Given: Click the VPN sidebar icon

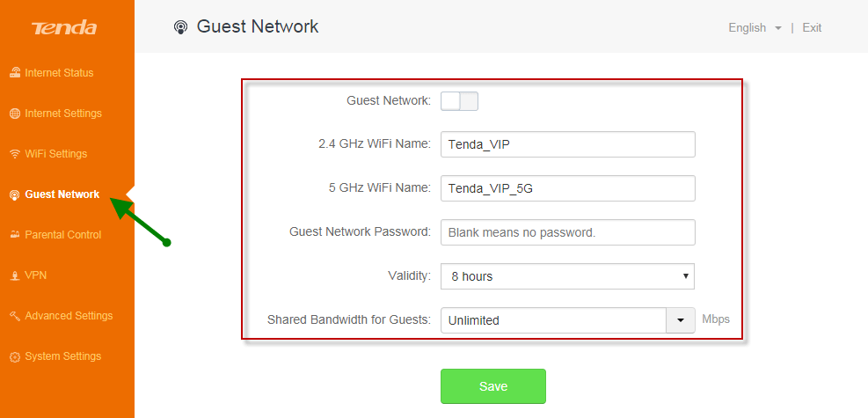Looking at the screenshot, I should [x=15, y=275].
